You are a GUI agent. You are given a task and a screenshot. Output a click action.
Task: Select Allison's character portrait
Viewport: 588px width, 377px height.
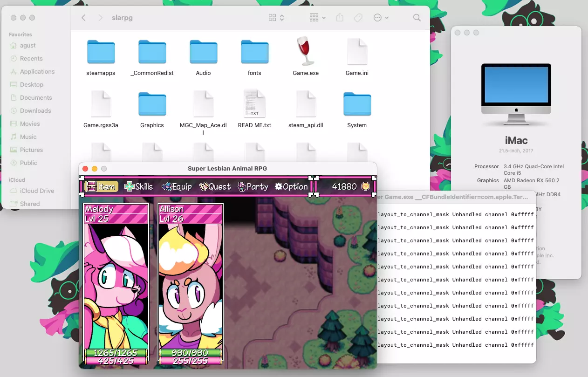click(x=191, y=286)
